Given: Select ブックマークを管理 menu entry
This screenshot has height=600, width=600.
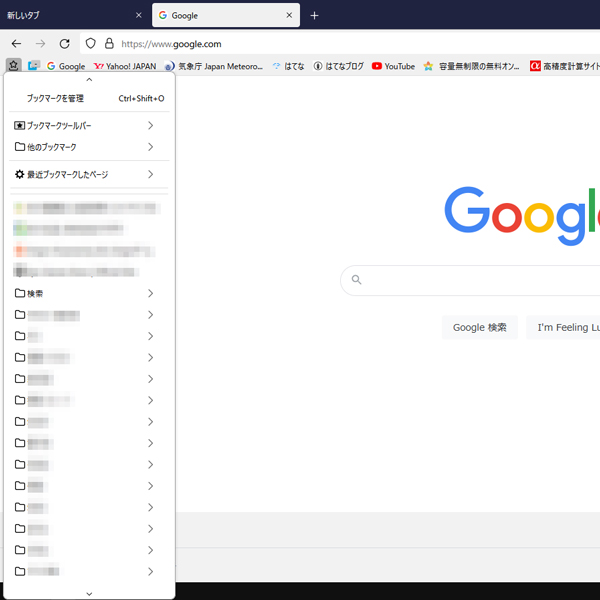Looking at the screenshot, I should [x=89, y=98].
